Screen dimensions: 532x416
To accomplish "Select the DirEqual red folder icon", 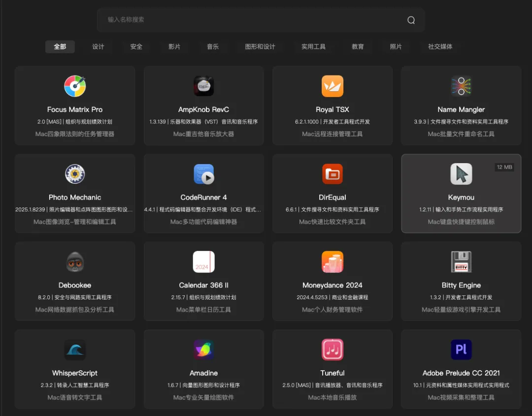I will 332,174.
